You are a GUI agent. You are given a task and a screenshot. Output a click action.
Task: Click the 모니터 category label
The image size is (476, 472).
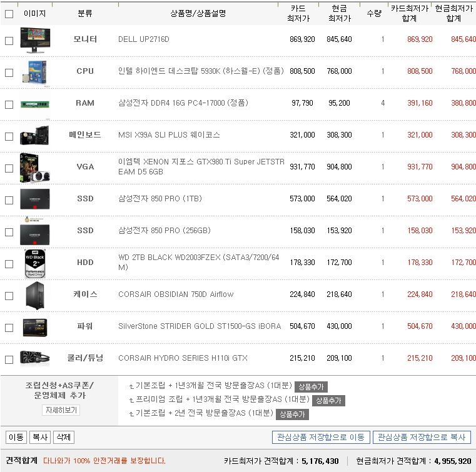point(85,39)
